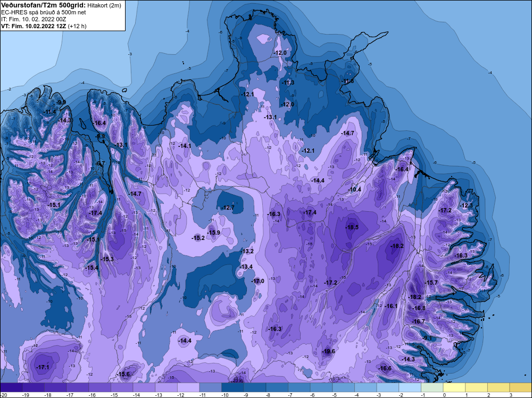
Task: Click the legend swatch between -15 and -14
Action: 122,387
